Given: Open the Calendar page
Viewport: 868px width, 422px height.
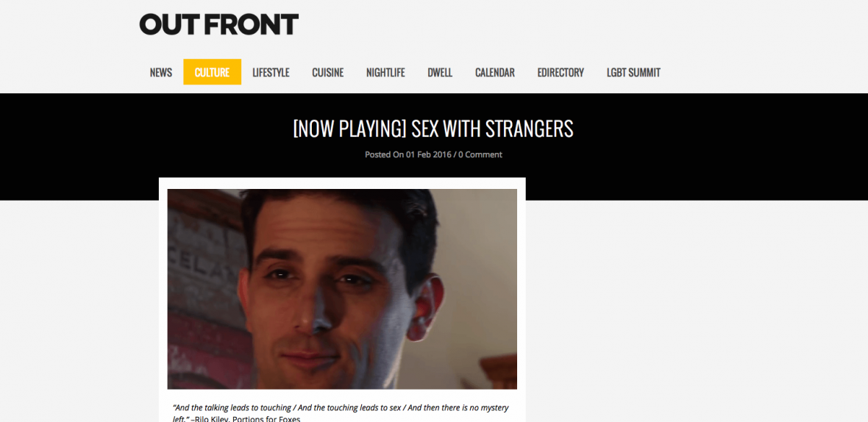Looking at the screenshot, I should pos(494,73).
